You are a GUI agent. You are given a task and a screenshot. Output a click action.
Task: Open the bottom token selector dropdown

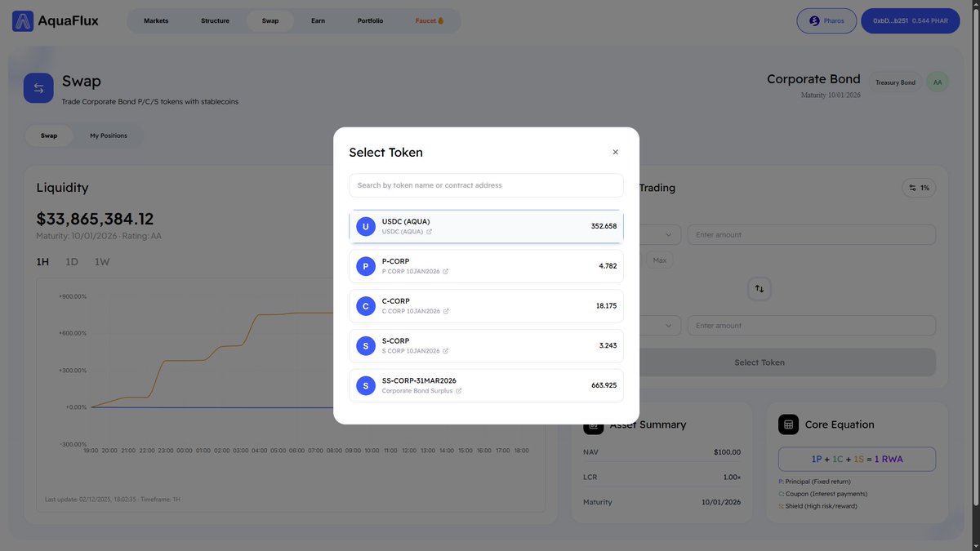pos(670,325)
